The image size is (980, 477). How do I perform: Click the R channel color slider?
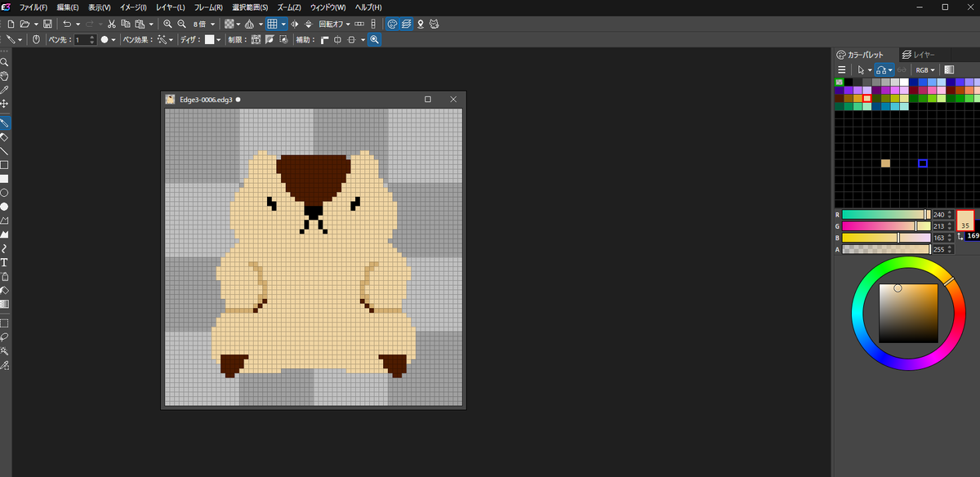886,214
